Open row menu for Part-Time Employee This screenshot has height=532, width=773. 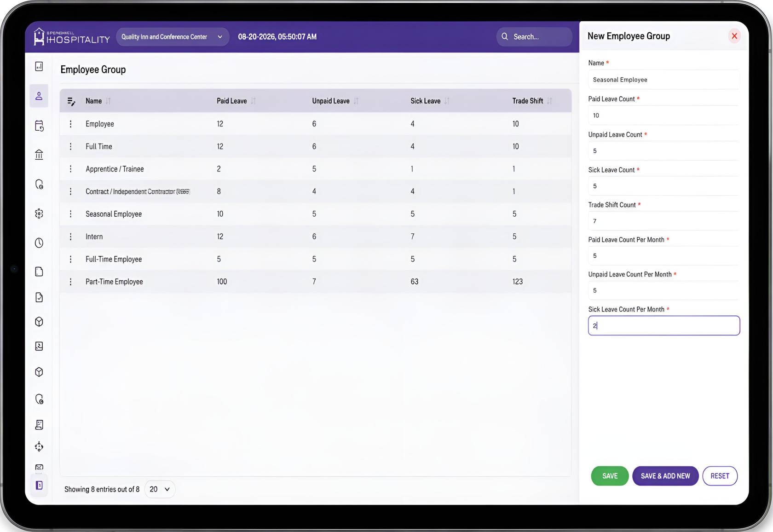(x=70, y=282)
